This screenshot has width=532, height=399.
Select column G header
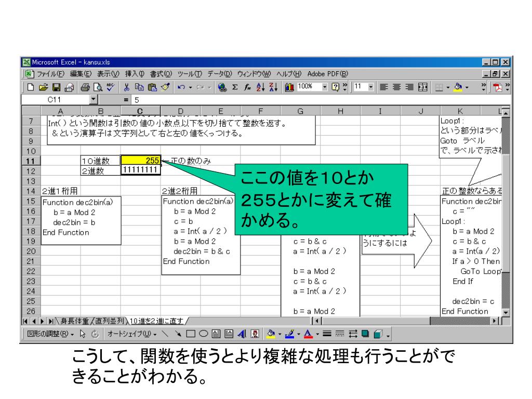coord(300,111)
